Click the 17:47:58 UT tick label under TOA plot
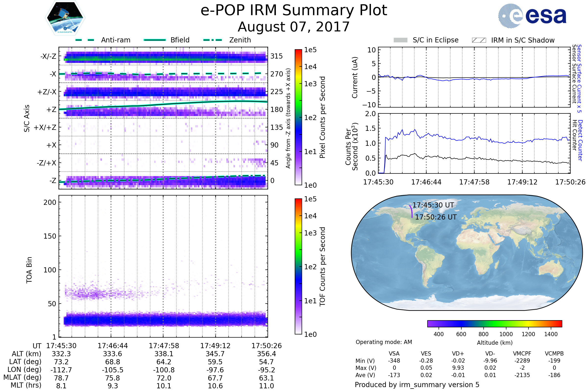Viewport: 588px width, 392px height. (164, 346)
